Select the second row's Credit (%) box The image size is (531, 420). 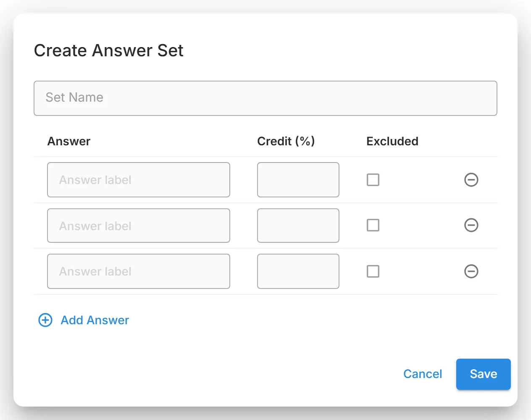(x=298, y=226)
